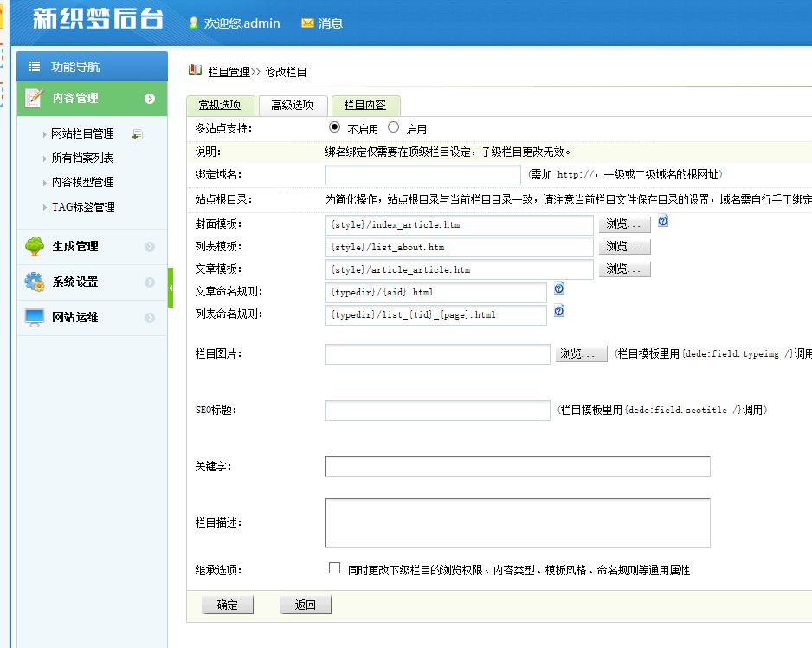Expand the 生成管理 section arrow
The image size is (812, 648).
(x=150, y=247)
